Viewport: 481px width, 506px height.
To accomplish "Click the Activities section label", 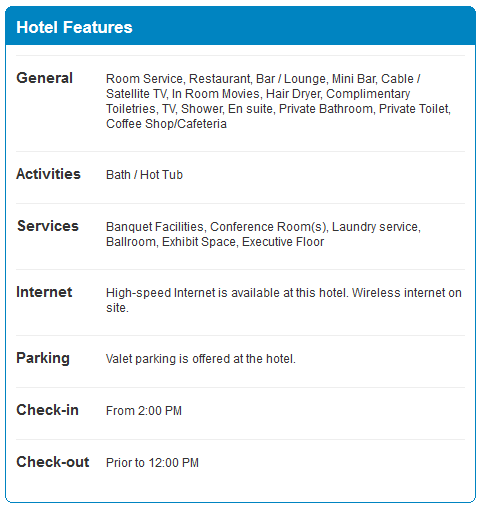I will 48,174.
